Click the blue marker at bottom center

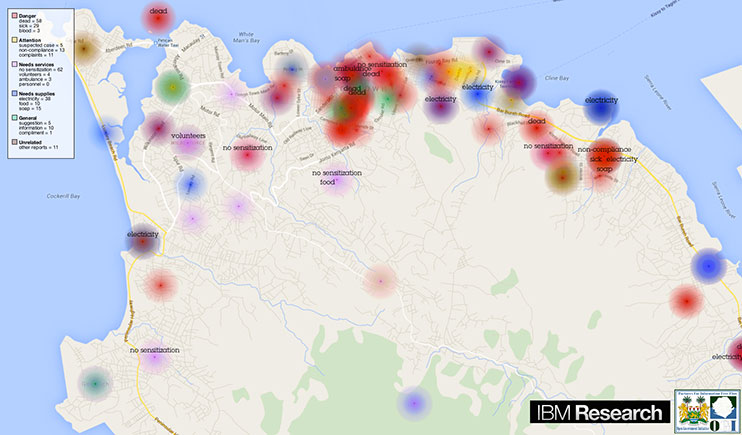(x=412, y=403)
